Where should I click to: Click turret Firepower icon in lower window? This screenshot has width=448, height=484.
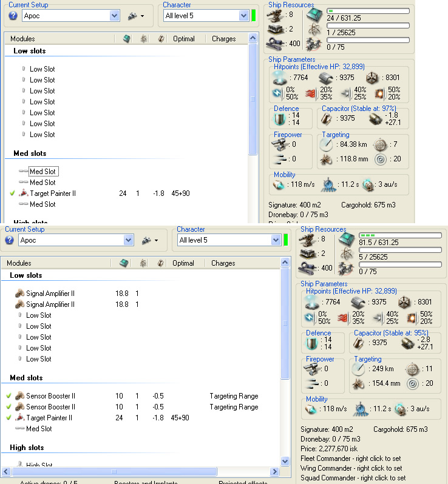311,369
